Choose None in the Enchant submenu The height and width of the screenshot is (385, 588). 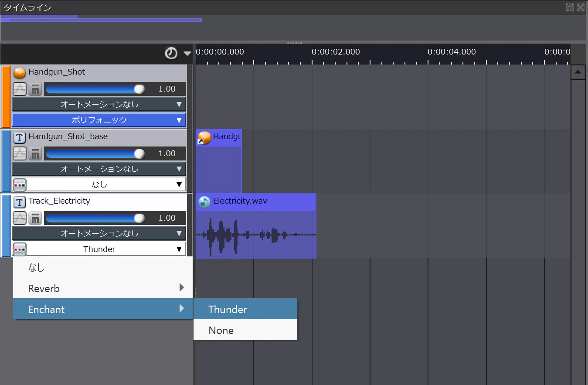(245, 330)
